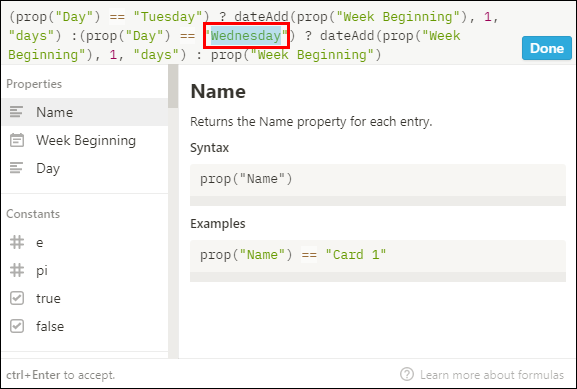Screen dimensions: 577x389
Task: Click the Constants section label
Action: tap(33, 214)
